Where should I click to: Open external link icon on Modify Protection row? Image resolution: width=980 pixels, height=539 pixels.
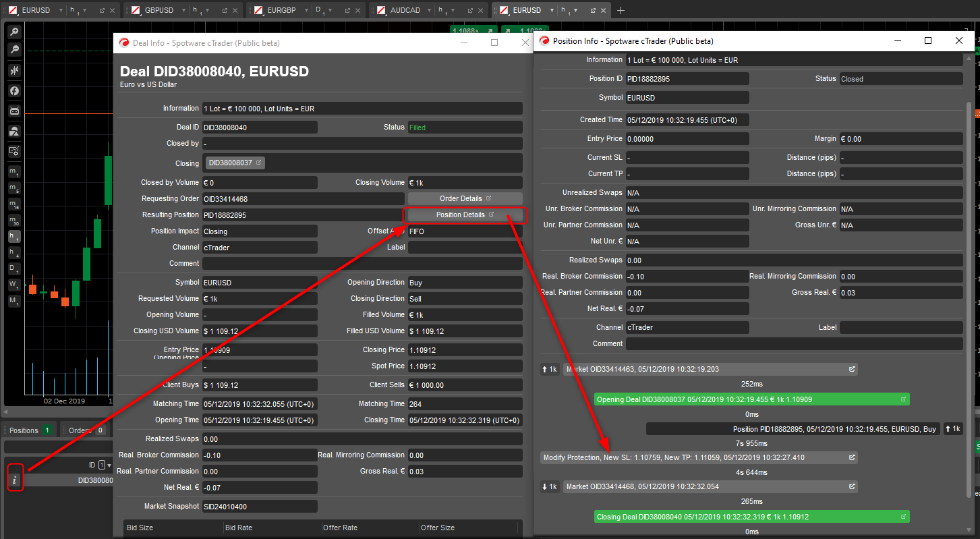pos(852,457)
